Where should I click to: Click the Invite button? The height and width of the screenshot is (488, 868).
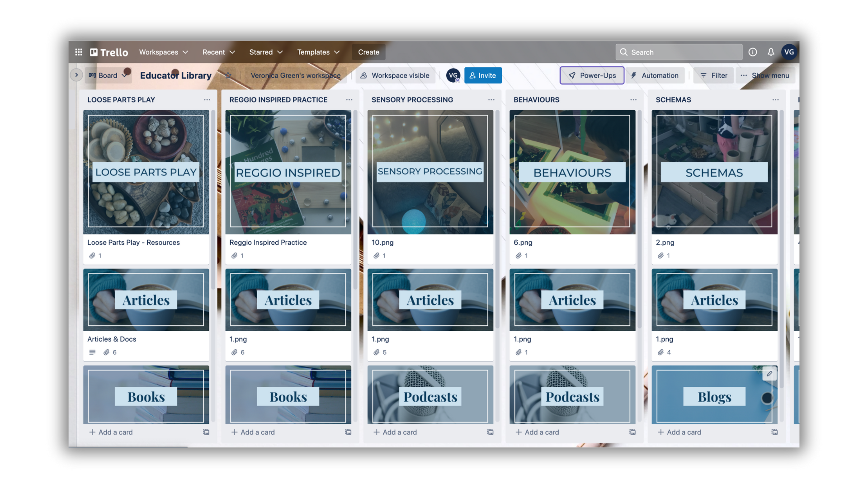(482, 75)
